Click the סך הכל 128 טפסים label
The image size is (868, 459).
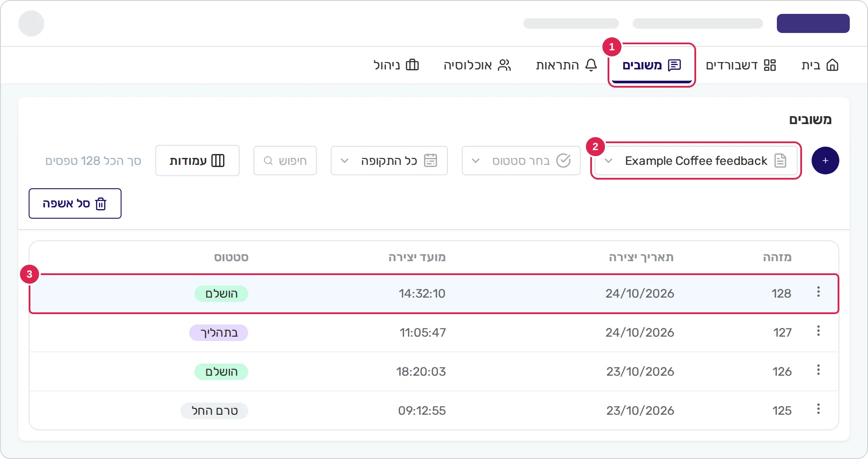93,161
